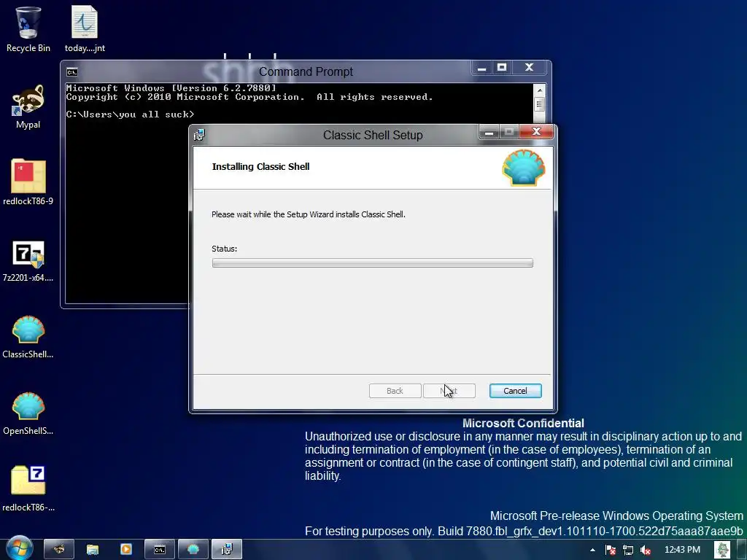Minimize the Classic Shell Setup window
This screenshot has height=560, width=747.
point(489,132)
